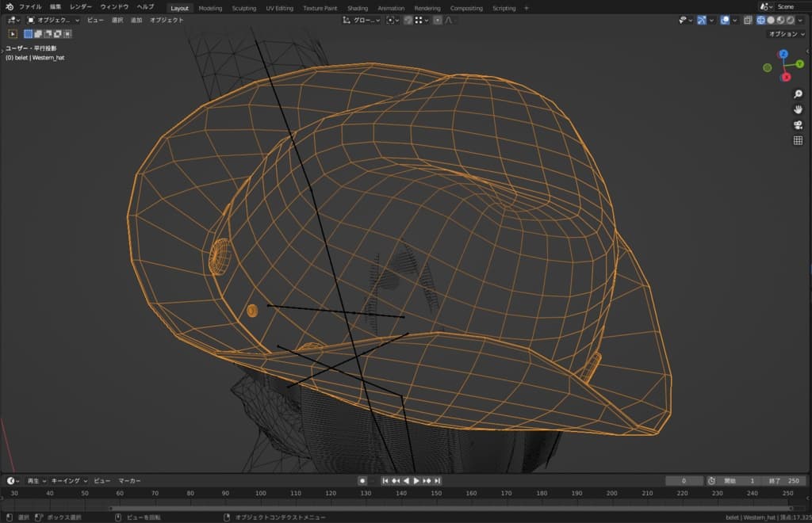Toggle the auto keying record button
812x523 pixels.
click(x=362, y=481)
